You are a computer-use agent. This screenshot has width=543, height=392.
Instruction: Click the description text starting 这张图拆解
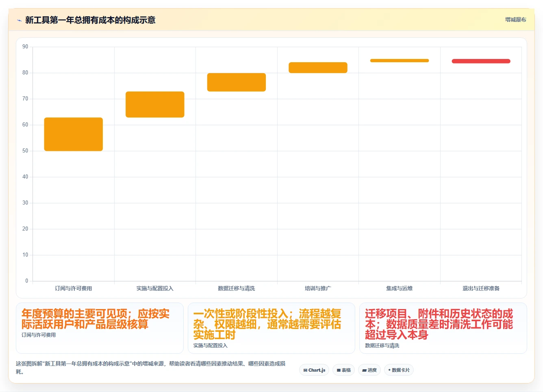pyautogui.click(x=150, y=368)
